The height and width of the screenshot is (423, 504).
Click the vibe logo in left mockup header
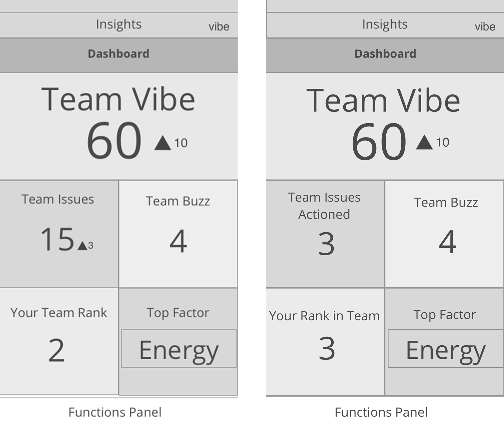click(219, 27)
